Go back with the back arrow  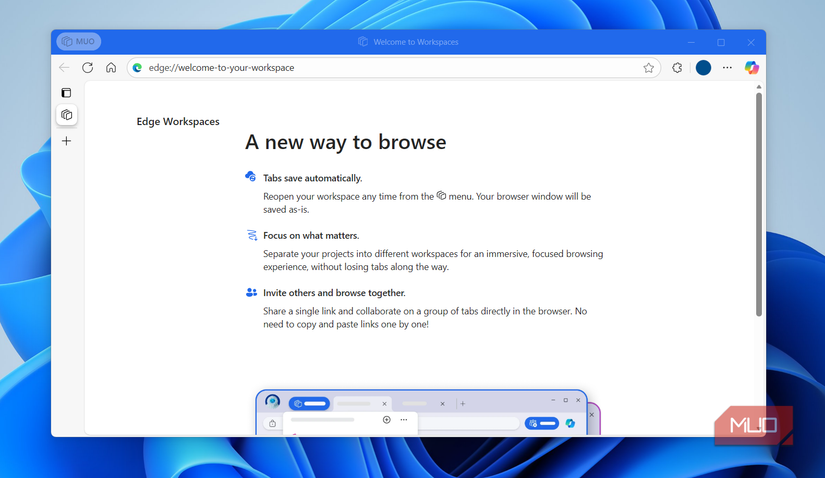(x=64, y=67)
